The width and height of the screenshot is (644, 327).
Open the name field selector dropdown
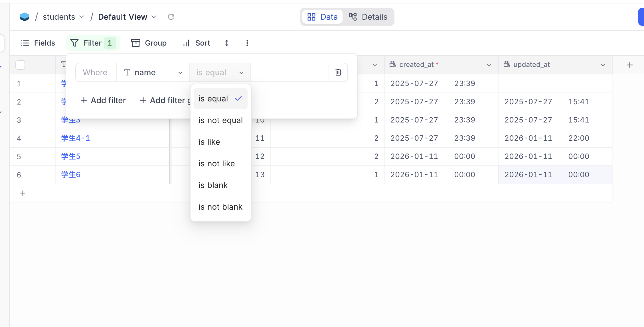pyautogui.click(x=153, y=72)
